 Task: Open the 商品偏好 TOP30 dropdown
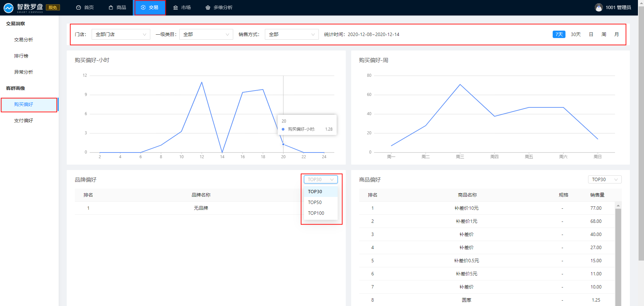click(605, 179)
